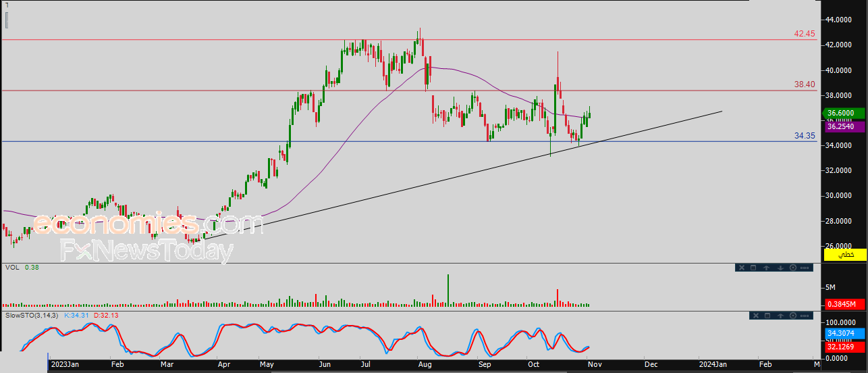Click the 44.0000 price axis label
868x373 pixels.
(839, 20)
